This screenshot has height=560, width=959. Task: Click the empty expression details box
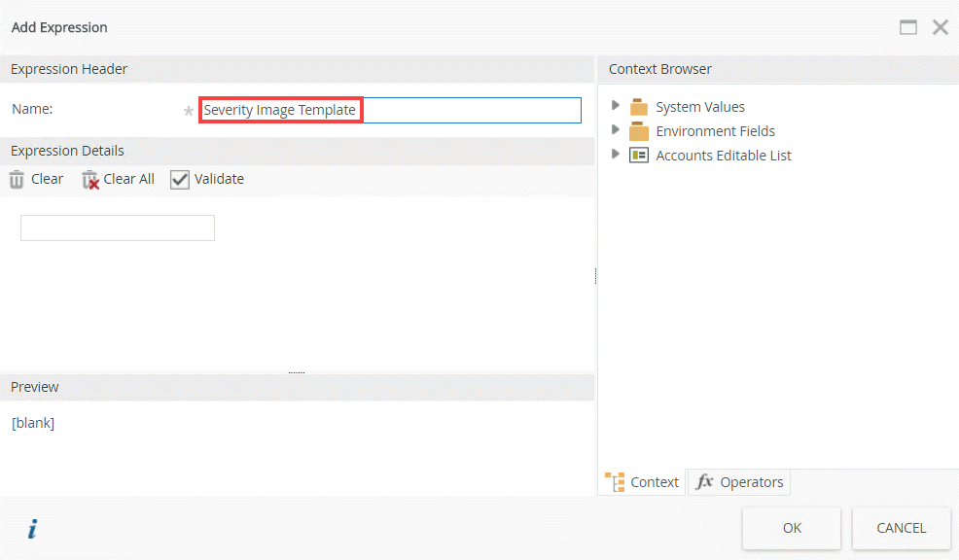[118, 227]
